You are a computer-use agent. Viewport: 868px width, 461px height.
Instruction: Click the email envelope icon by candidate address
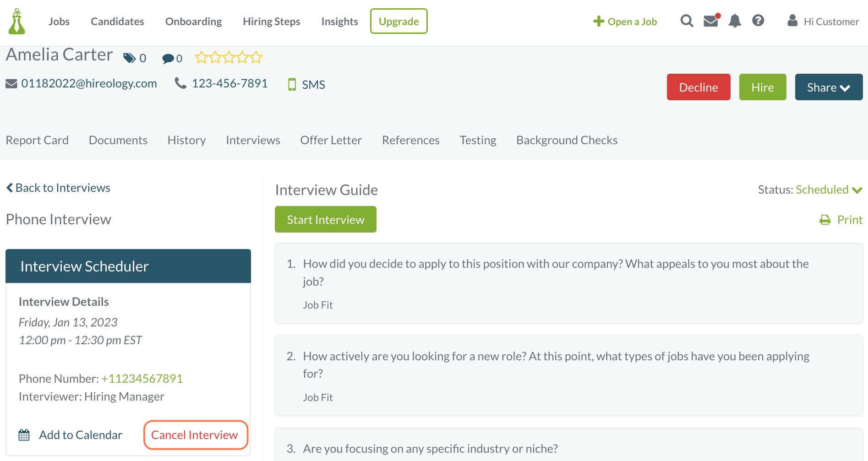11,84
